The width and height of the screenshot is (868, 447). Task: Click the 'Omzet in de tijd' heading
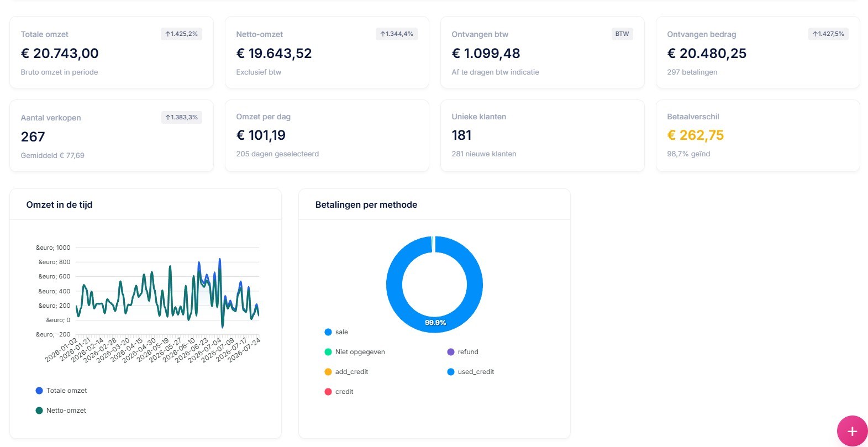[59, 204]
